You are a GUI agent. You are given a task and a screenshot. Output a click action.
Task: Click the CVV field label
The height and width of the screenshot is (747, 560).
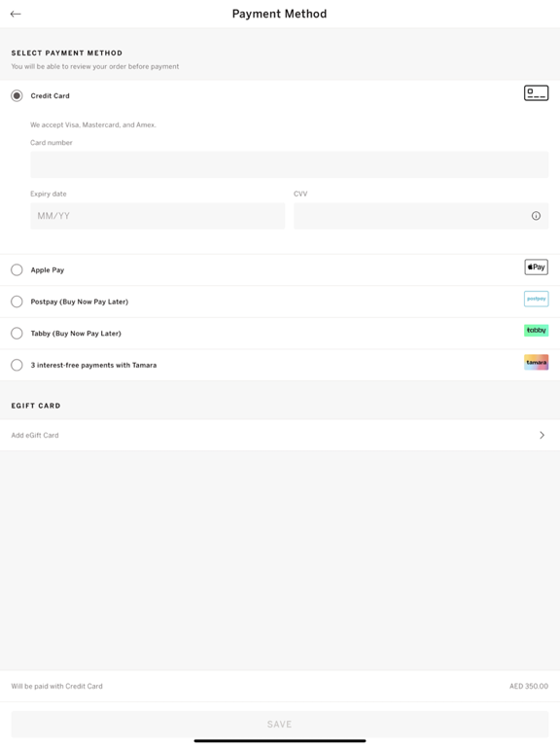pos(300,194)
